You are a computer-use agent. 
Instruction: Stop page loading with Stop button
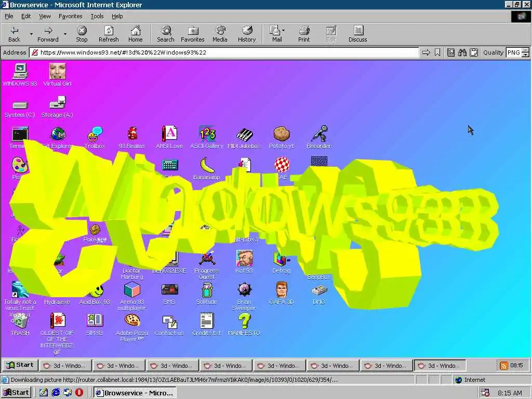click(x=82, y=34)
